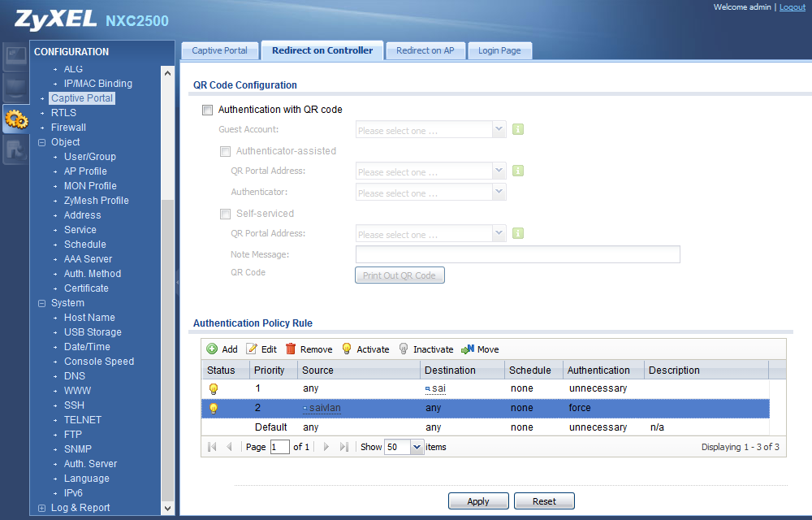Click the Add rule plus icon
Image resolution: width=812 pixels, height=520 pixels.
pyautogui.click(x=212, y=349)
